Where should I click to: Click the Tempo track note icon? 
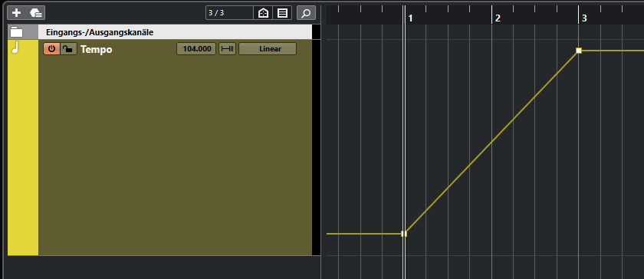click(x=15, y=48)
